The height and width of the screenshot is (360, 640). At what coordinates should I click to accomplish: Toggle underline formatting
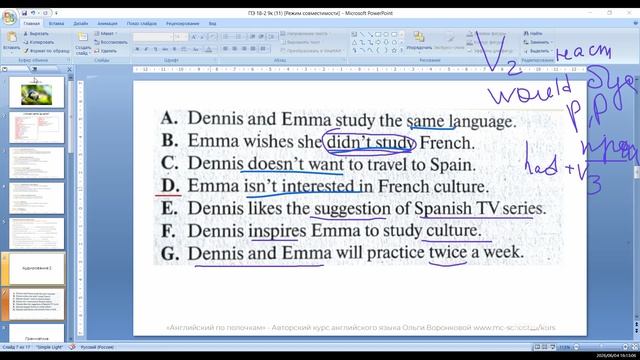click(x=155, y=49)
